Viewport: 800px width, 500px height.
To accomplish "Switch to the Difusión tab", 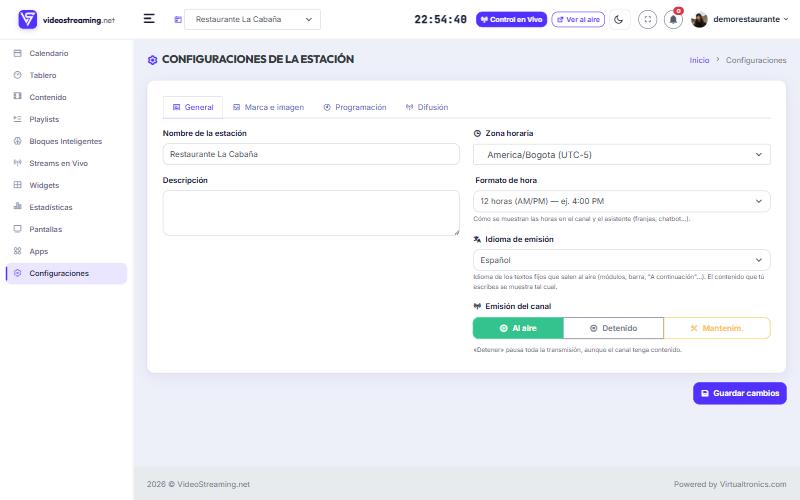I will (427, 107).
